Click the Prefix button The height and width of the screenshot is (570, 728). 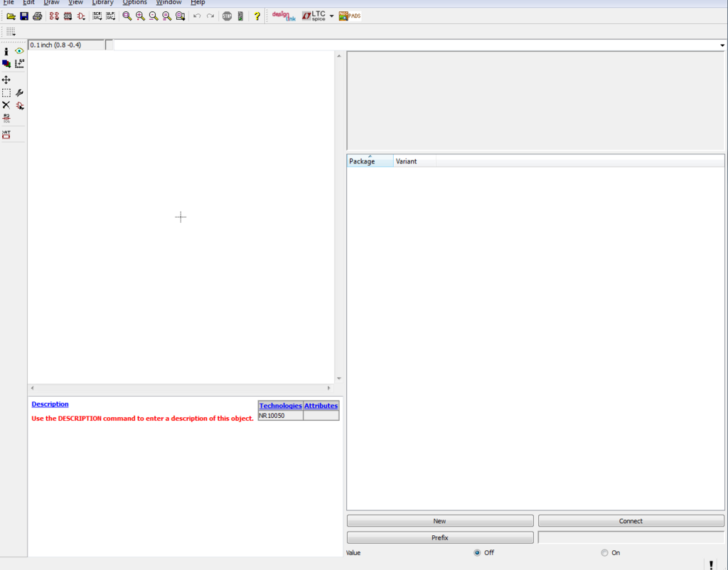click(439, 537)
